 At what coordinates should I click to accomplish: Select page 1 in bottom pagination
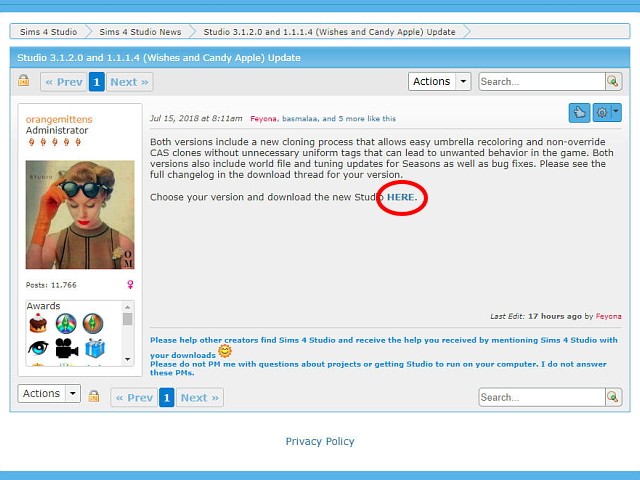[x=167, y=398]
